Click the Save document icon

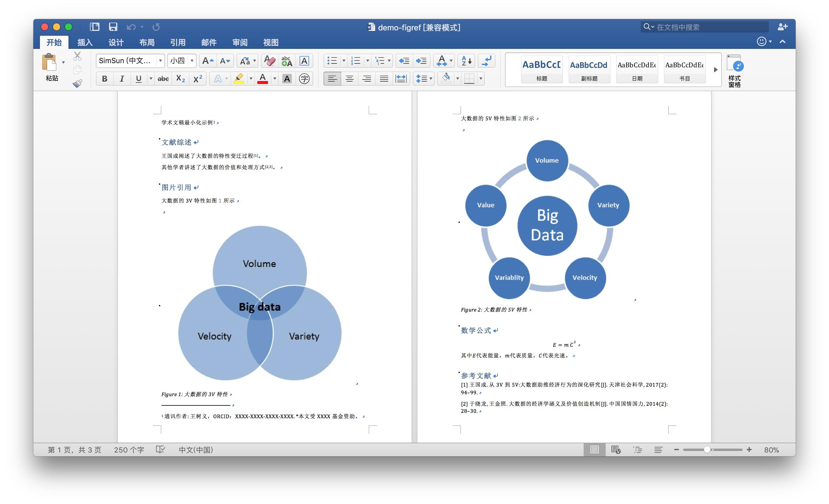(x=113, y=27)
